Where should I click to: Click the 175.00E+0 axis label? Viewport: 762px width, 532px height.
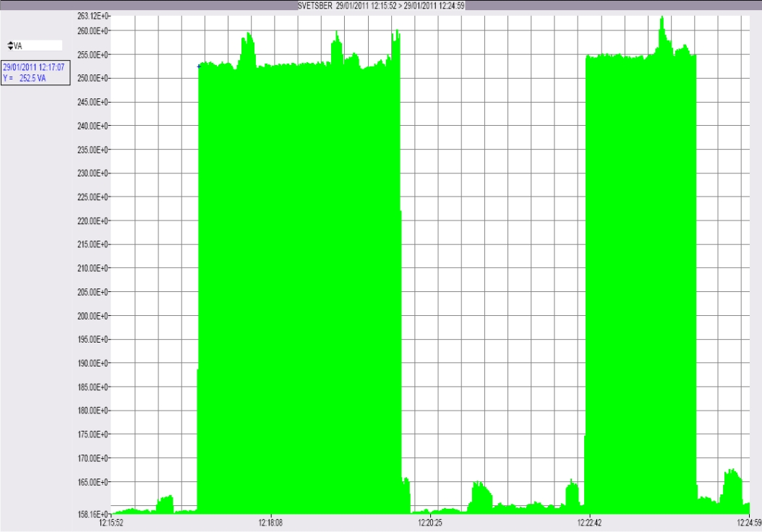(93, 434)
